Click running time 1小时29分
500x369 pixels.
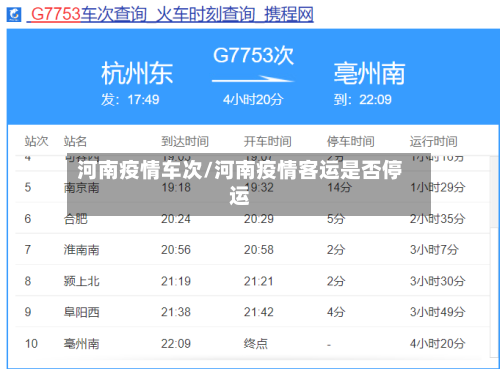(437, 187)
